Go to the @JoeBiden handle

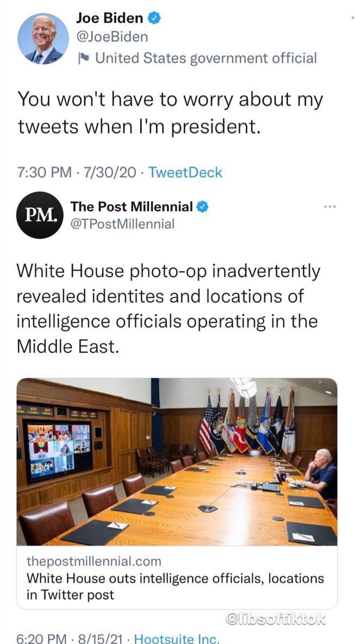pos(111,37)
